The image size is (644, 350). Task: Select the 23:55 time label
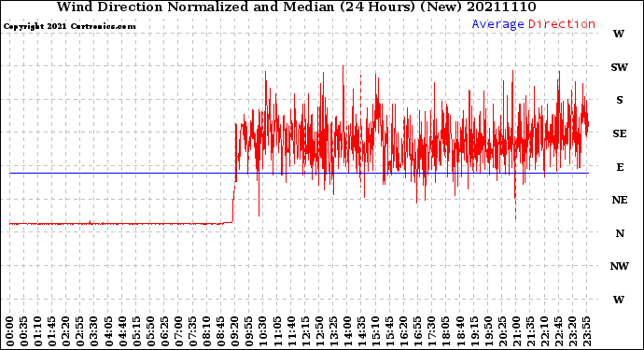(x=586, y=331)
